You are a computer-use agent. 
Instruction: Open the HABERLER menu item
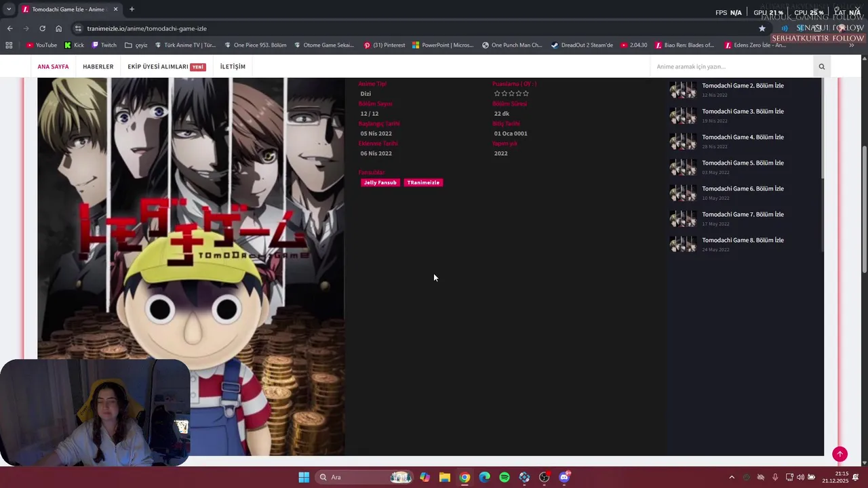point(98,66)
